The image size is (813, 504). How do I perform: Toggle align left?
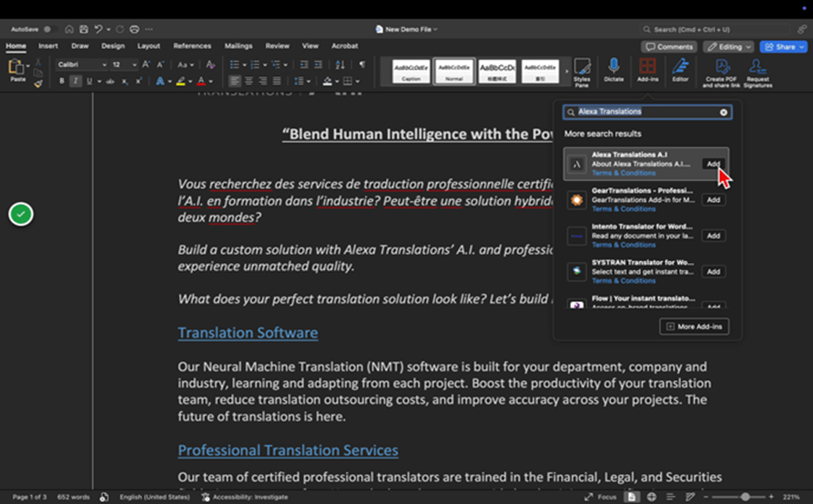point(235,81)
